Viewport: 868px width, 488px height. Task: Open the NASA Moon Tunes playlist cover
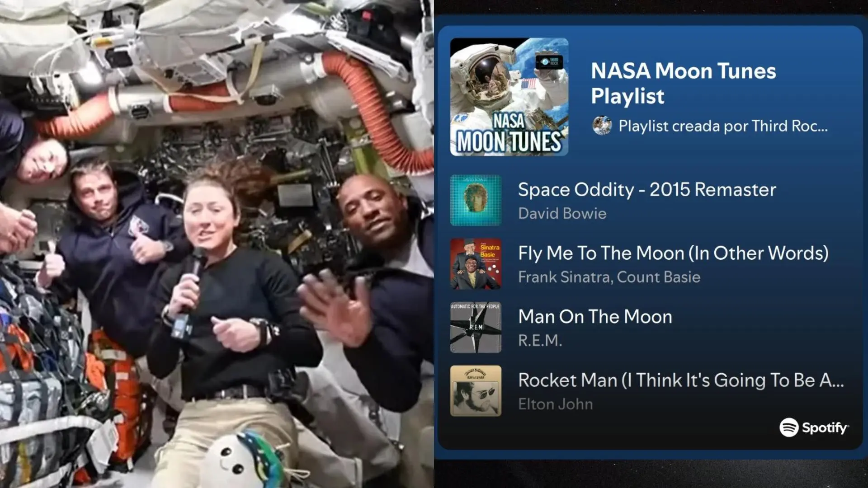click(509, 97)
